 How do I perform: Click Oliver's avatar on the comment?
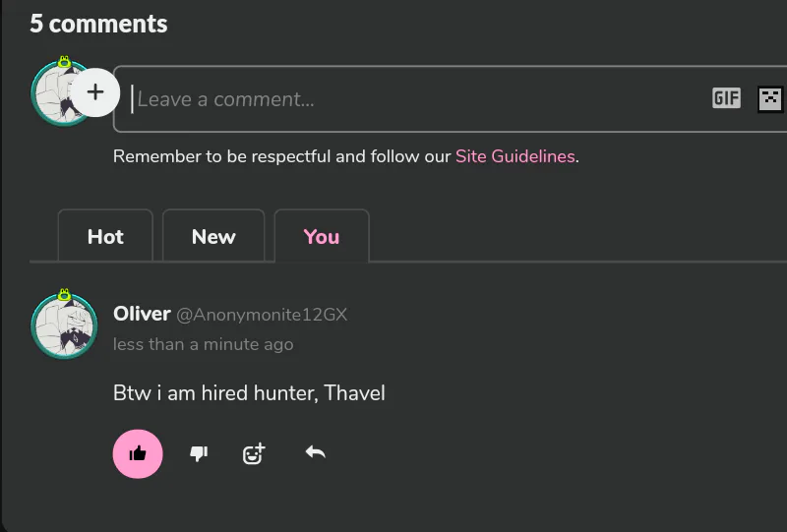(63, 327)
